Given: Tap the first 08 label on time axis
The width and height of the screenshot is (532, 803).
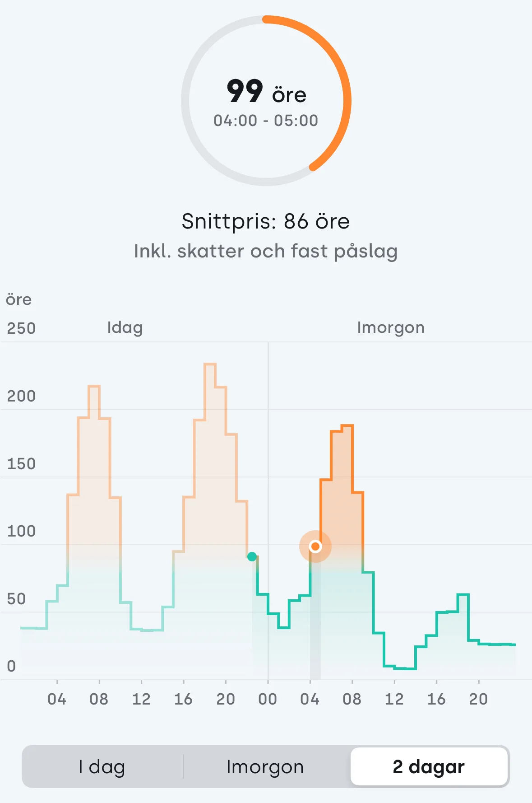Looking at the screenshot, I should click(x=99, y=699).
